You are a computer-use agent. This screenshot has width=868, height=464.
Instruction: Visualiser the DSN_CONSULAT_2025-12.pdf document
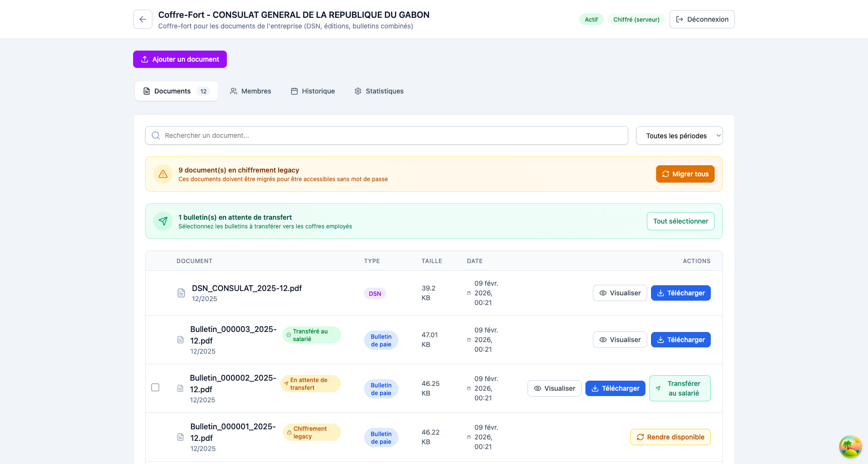tap(620, 293)
